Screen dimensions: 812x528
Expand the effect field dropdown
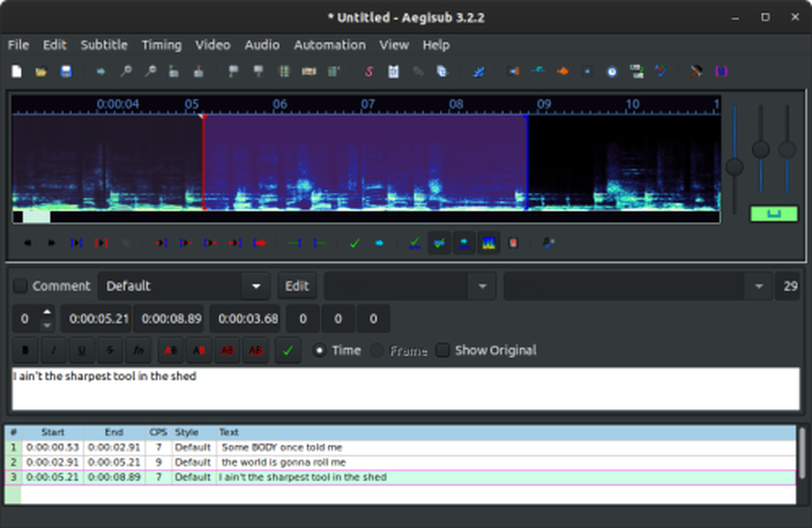point(759,286)
